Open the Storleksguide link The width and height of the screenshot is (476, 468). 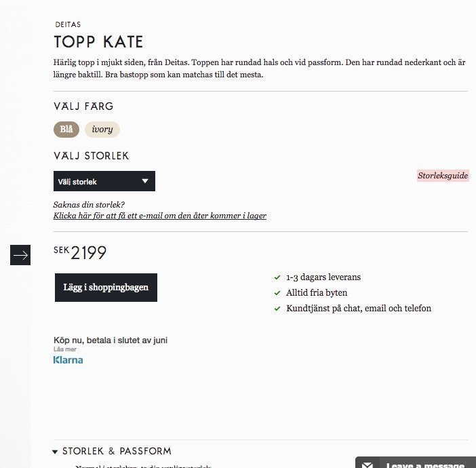pyautogui.click(x=442, y=176)
